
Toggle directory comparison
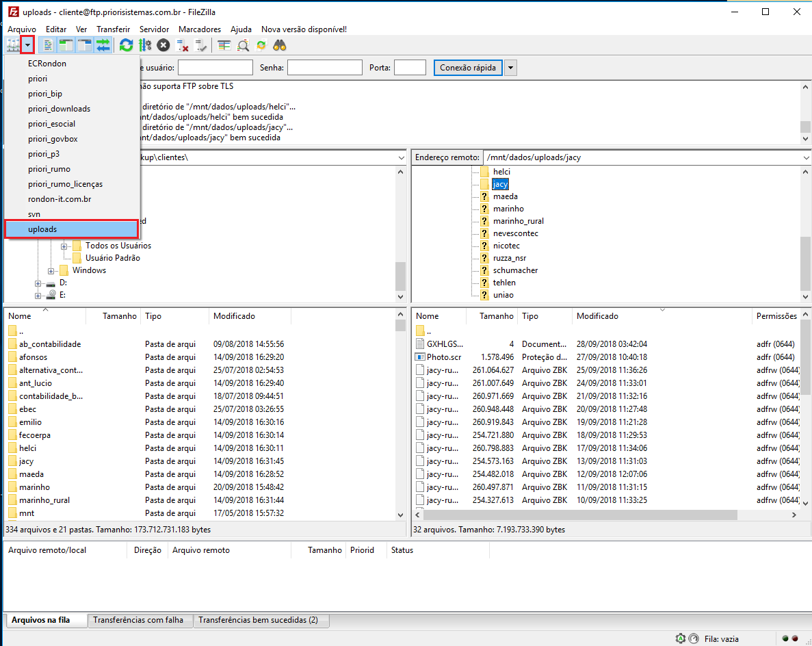[x=243, y=46]
